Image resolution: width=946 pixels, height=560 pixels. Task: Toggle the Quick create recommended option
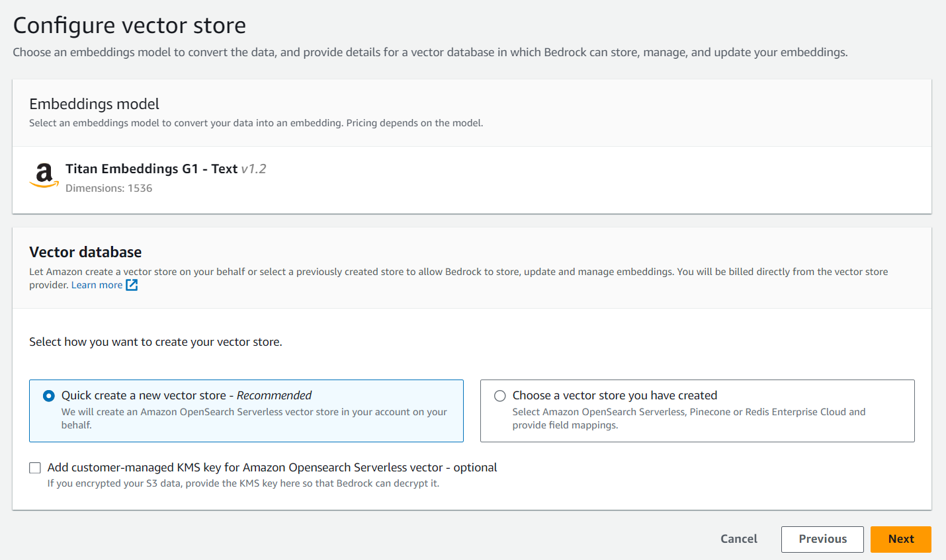point(48,395)
